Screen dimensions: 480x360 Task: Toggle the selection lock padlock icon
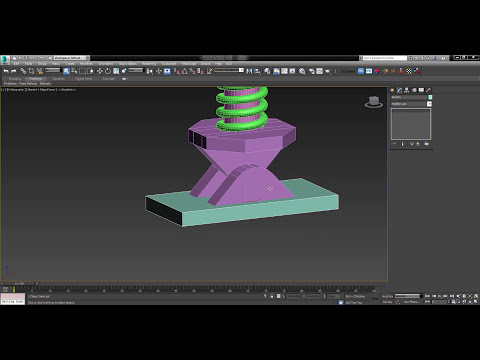tap(272, 296)
